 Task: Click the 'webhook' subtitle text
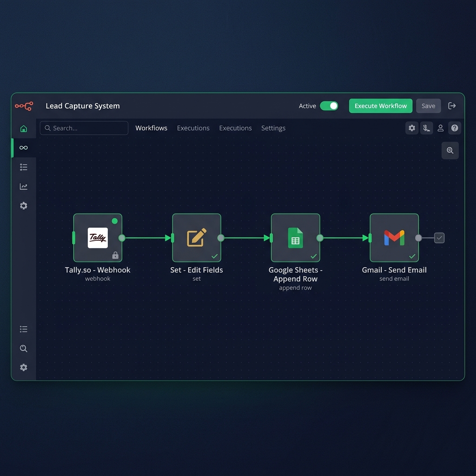point(98,278)
